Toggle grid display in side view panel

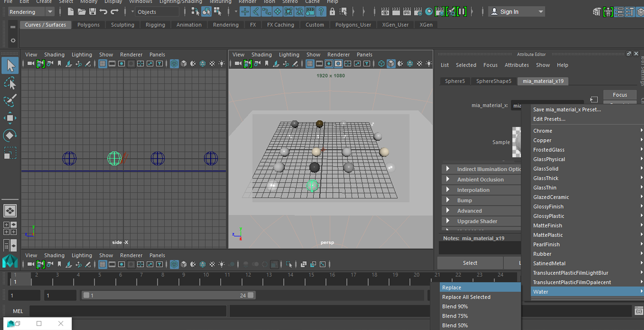tap(103, 64)
